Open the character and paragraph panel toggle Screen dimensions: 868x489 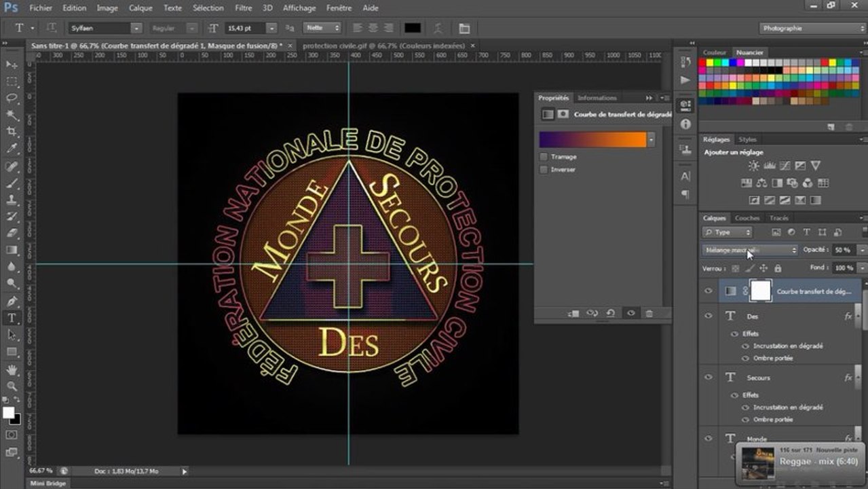tap(464, 28)
